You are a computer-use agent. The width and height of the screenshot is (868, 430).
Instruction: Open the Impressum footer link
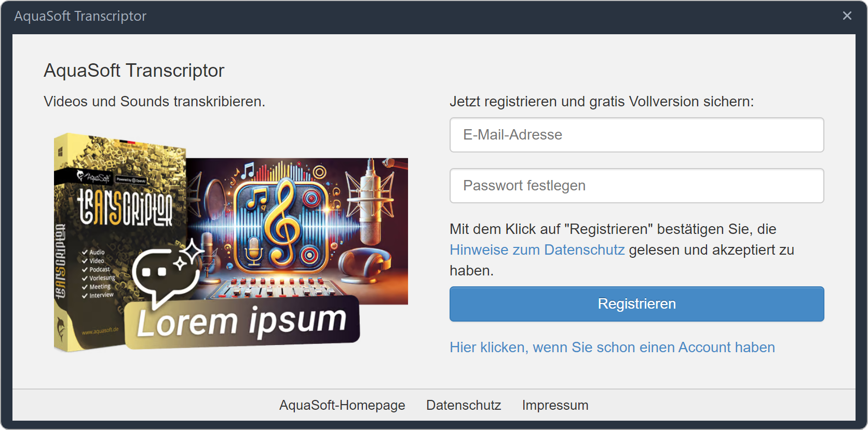[555, 405]
